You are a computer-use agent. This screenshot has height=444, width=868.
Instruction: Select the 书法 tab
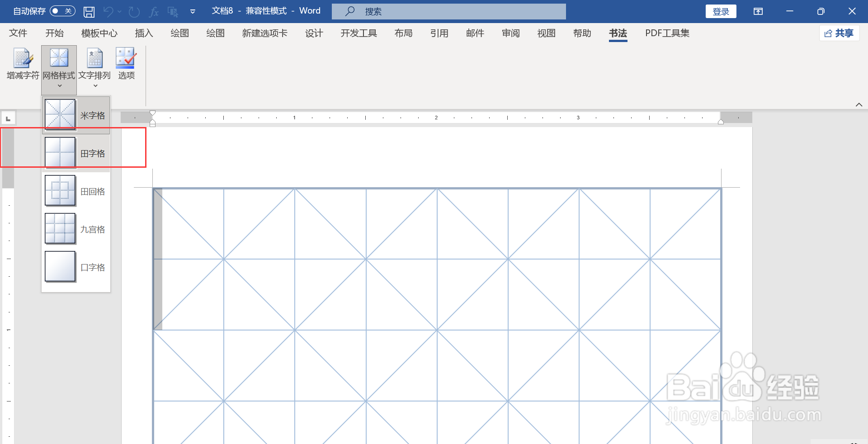[618, 33]
